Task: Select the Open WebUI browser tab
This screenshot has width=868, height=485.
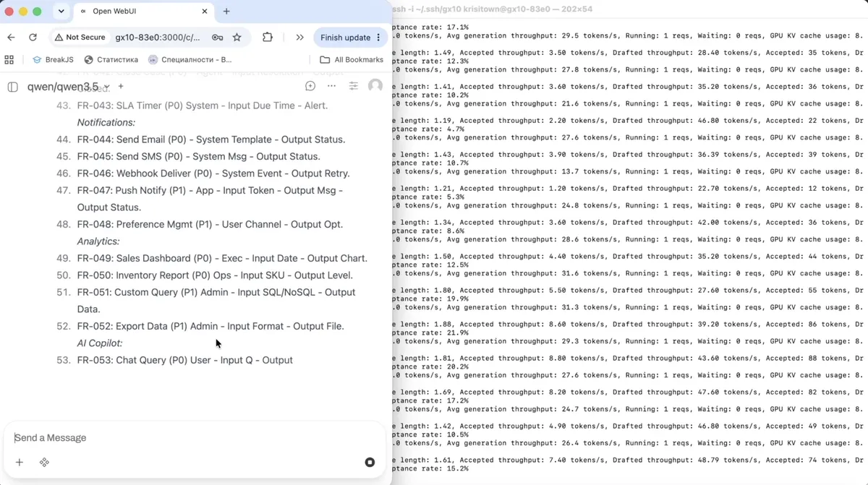Action: click(142, 12)
